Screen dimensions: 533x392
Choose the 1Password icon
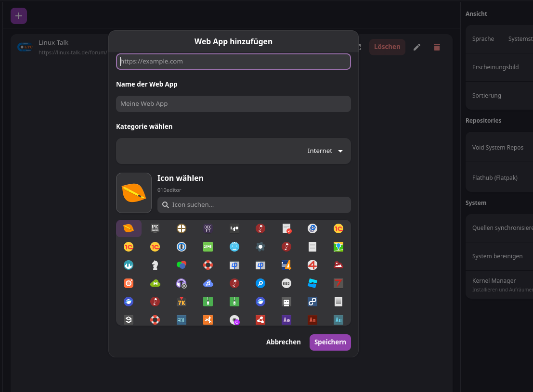click(182, 247)
